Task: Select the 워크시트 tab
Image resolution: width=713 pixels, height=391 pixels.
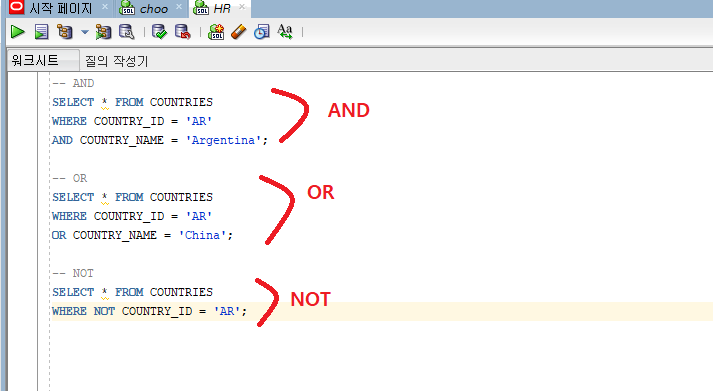Action: click(43, 60)
